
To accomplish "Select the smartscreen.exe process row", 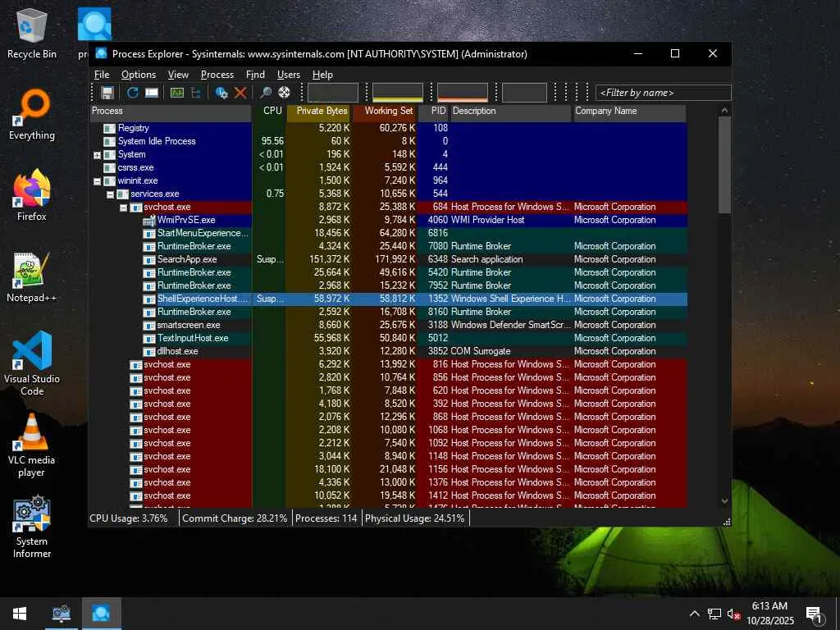I will (388, 325).
